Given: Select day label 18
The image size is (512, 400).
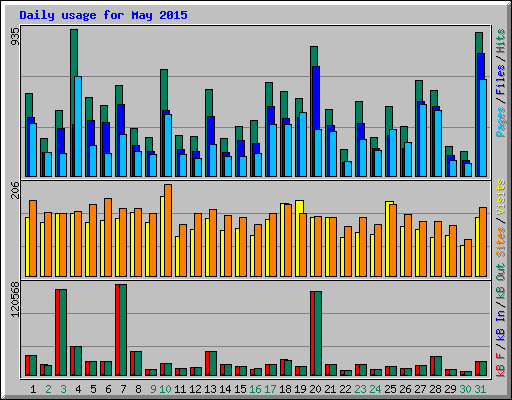Looking at the screenshot, I should (x=285, y=389).
